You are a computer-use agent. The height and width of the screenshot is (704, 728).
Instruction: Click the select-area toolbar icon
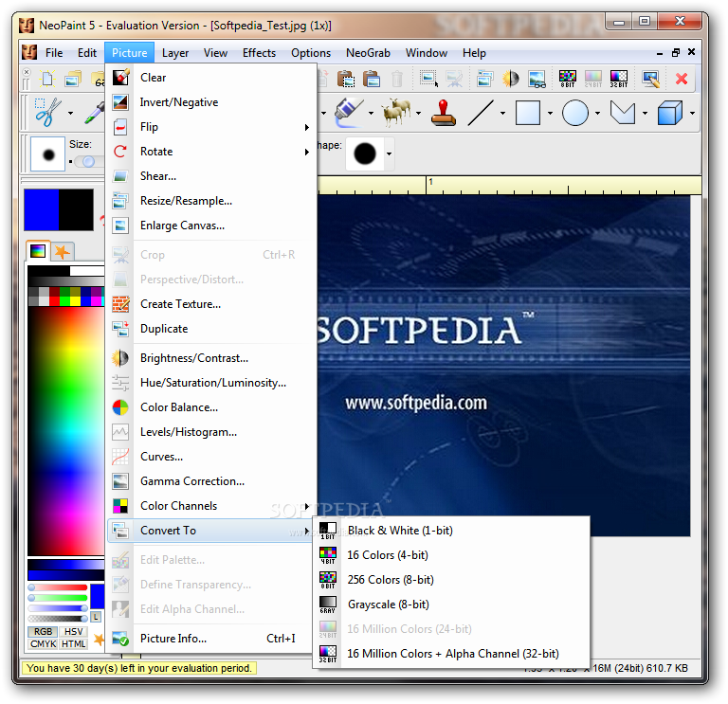[428, 79]
